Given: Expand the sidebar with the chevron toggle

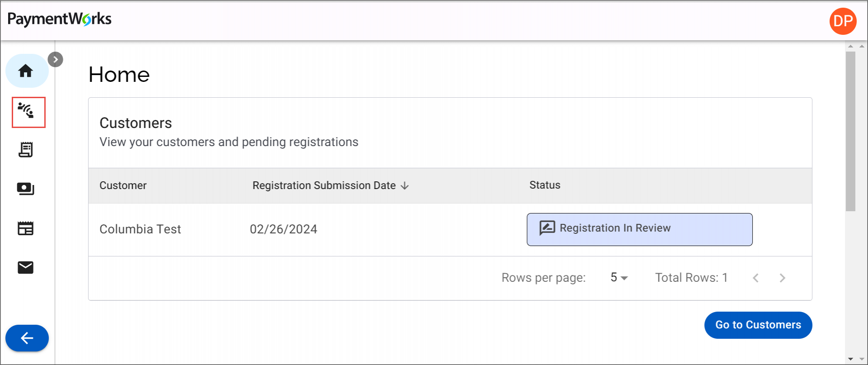Looking at the screenshot, I should tap(56, 60).
